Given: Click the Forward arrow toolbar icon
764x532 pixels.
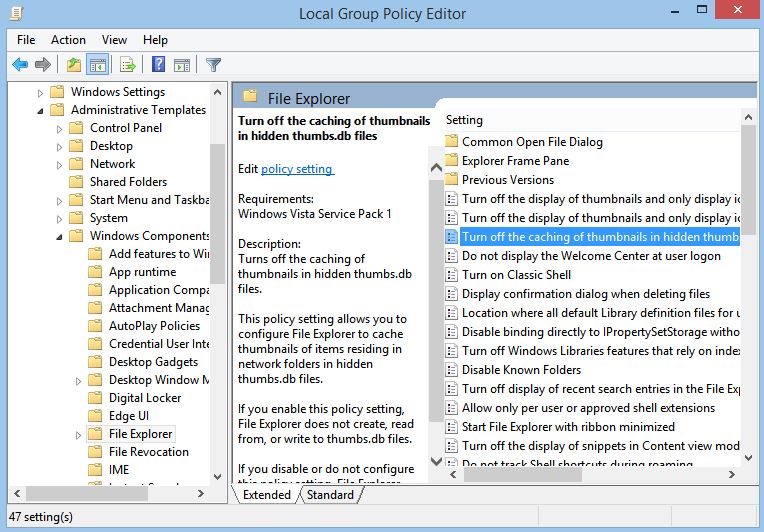Looking at the screenshot, I should click(43, 64).
